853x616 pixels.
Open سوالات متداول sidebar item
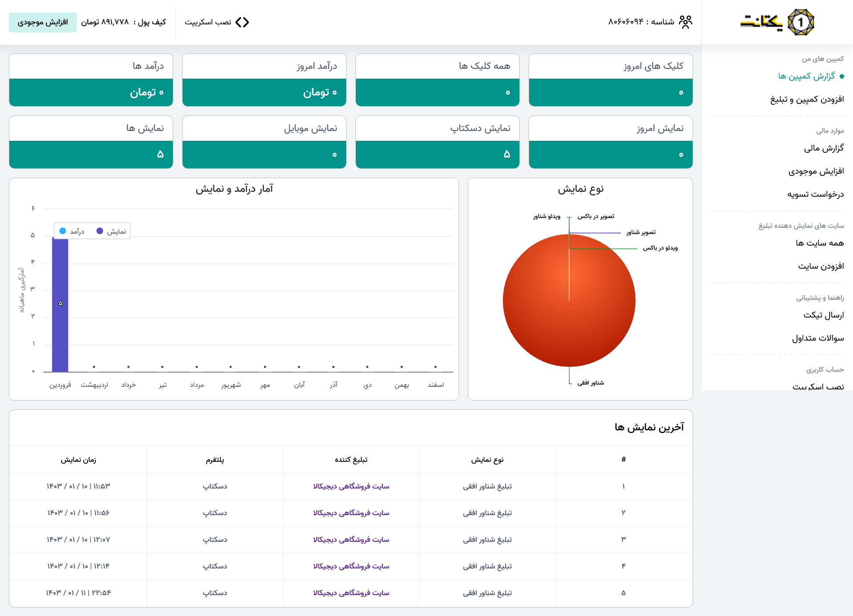click(817, 338)
